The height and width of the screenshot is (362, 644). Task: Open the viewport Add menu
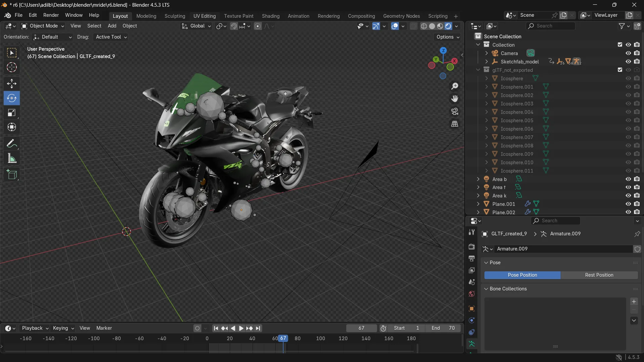point(112,26)
